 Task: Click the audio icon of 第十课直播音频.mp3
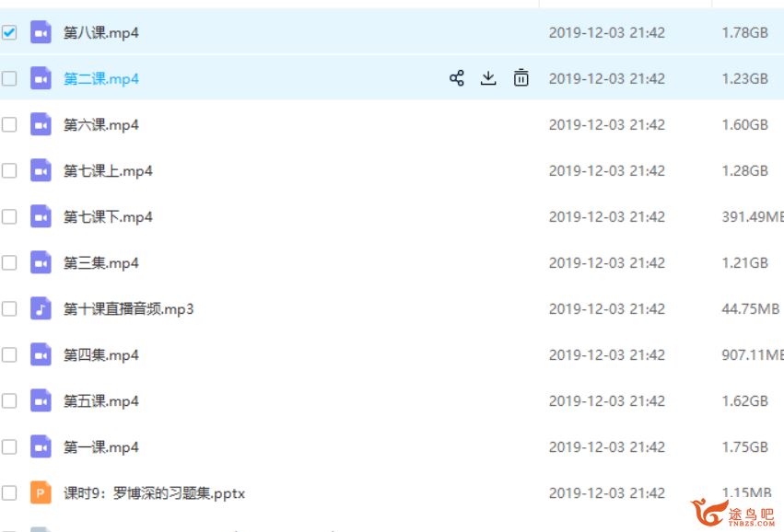[x=41, y=308]
